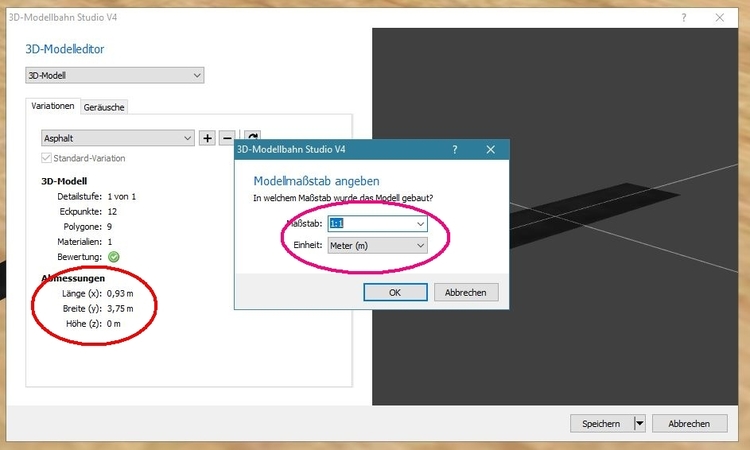Click the refresh variation icon
The width and height of the screenshot is (750, 450).
[x=252, y=136]
